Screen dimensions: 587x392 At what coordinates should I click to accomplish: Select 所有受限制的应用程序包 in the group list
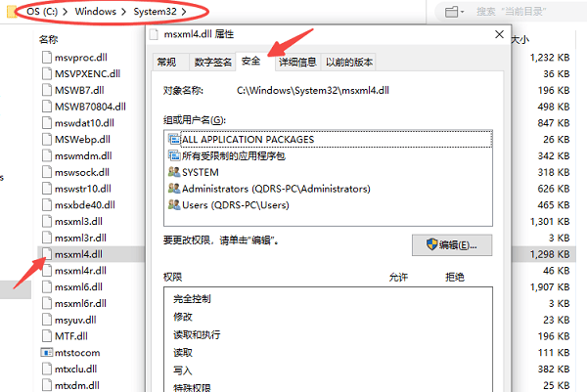329,155
